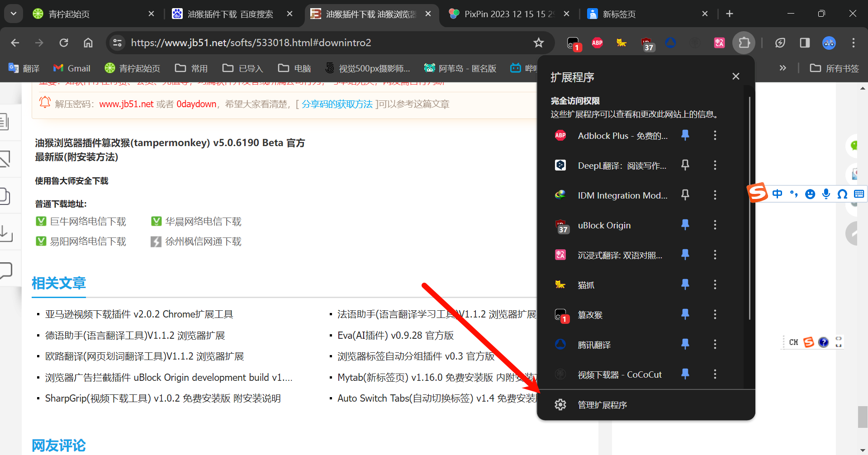Click the Adblock Plus toolbar icon
Image resolution: width=868 pixels, height=455 pixels.
click(597, 43)
